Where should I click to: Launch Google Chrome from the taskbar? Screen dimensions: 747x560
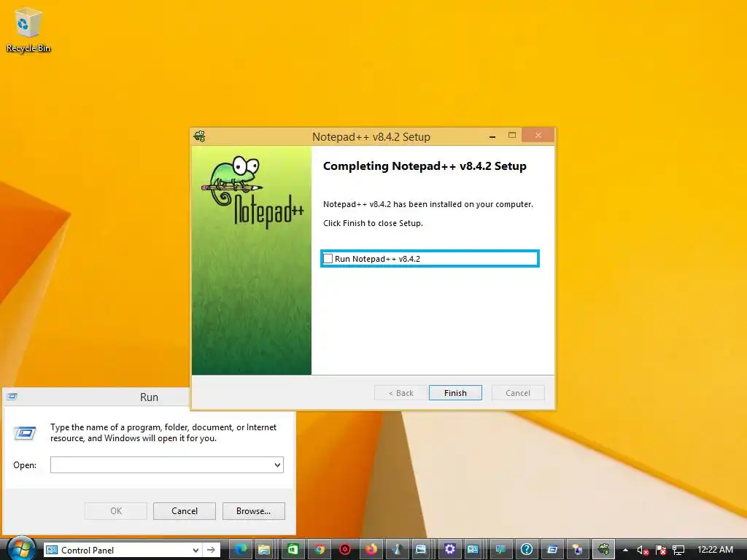[320, 550]
